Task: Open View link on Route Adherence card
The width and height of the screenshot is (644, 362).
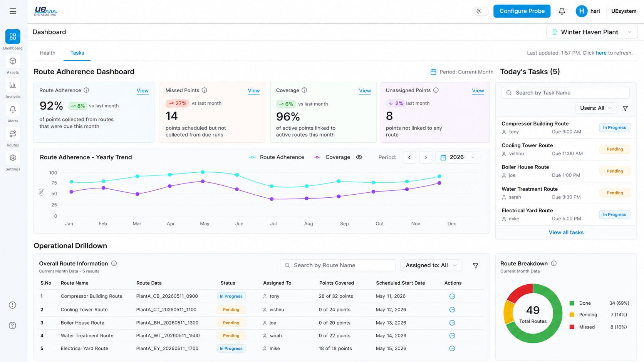Action: click(x=143, y=91)
